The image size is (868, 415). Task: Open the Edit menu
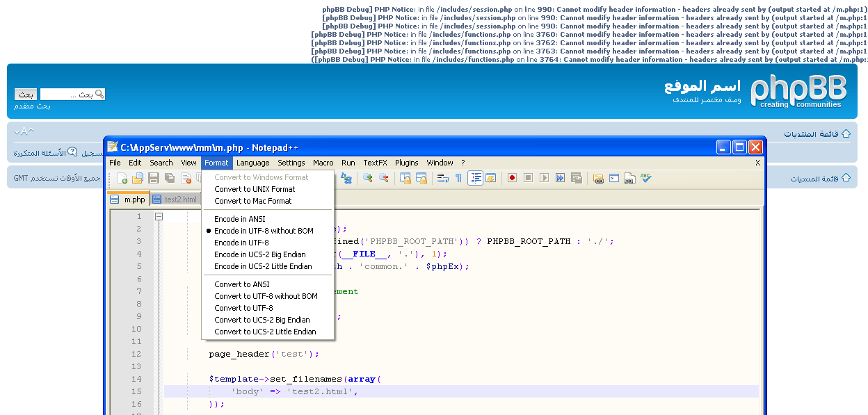tap(135, 163)
